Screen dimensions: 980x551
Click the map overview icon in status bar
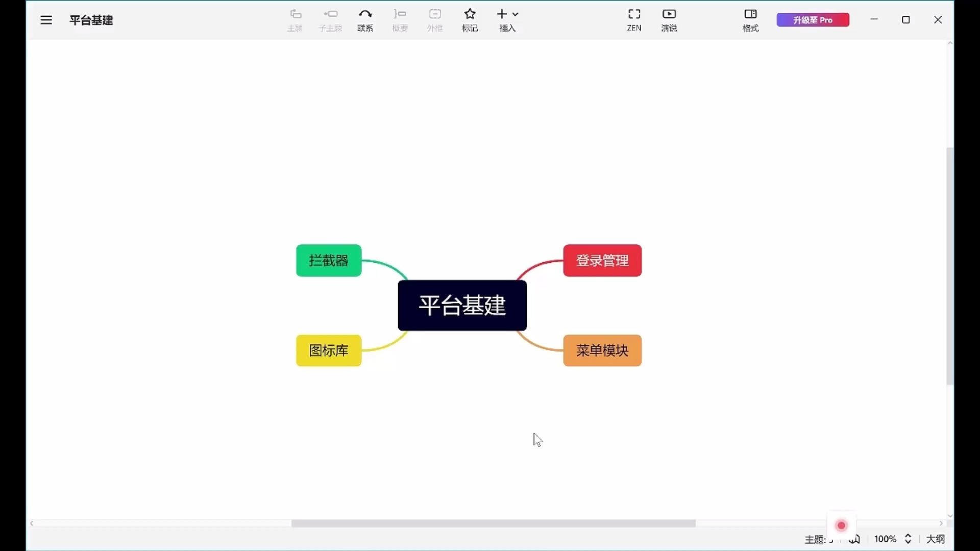pyautogui.click(x=855, y=539)
